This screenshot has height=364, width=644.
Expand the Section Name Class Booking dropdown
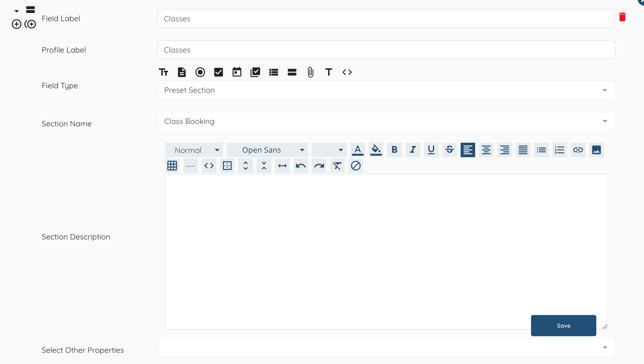pos(386,121)
